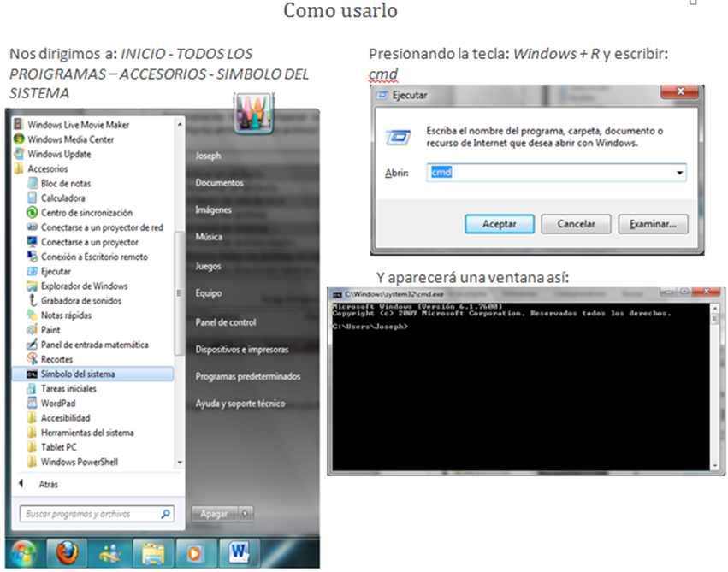Click cmd.exe window title bar icon
This screenshot has width=728, height=572.
coord(337,294)
